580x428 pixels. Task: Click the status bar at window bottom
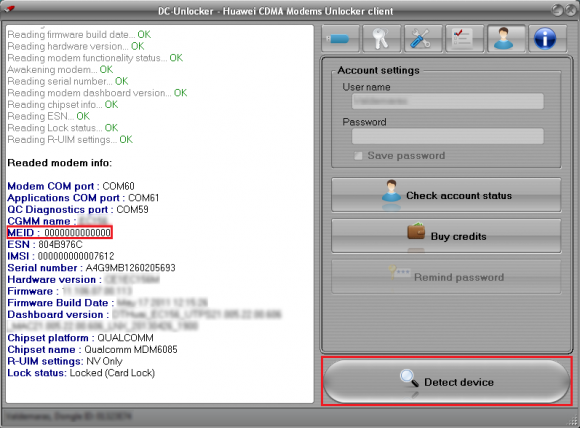(x=290, y=417)
